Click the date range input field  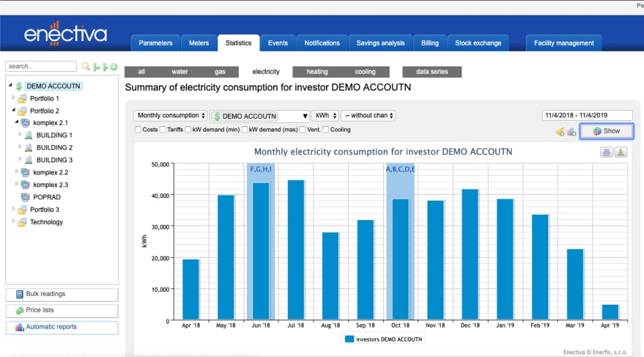(x=587, y=115)
